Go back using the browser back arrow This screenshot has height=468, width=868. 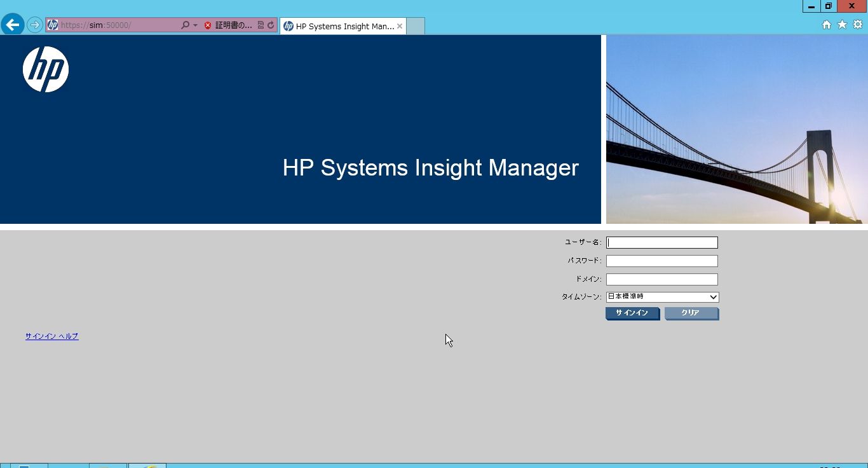pyautogui.click(x=13, y=25)
